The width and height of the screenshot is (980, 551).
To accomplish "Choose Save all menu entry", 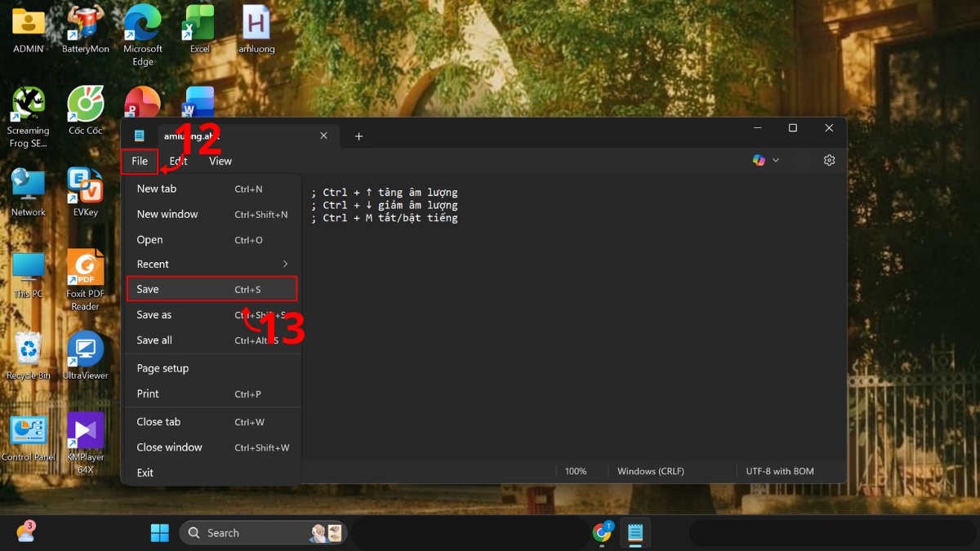I will coord(212,340).
